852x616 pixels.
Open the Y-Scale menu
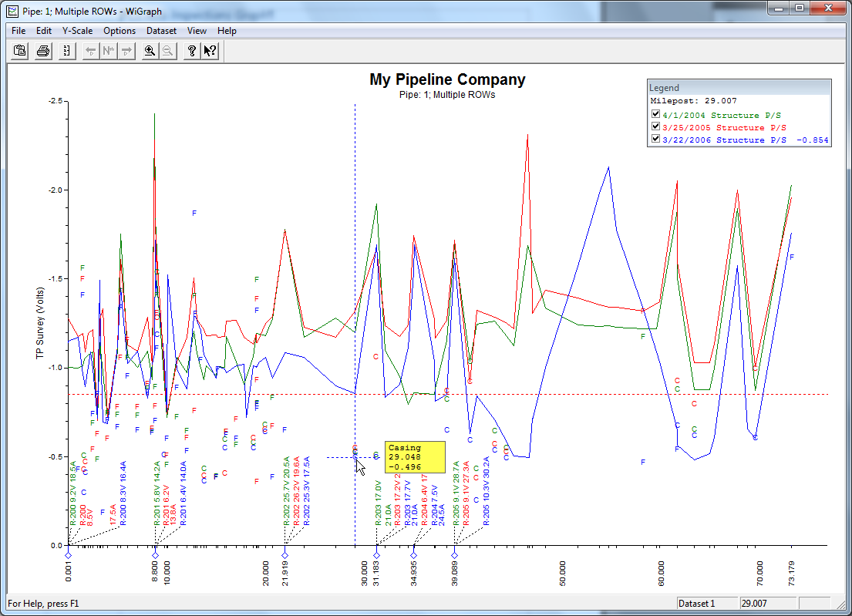coord(77,31)
